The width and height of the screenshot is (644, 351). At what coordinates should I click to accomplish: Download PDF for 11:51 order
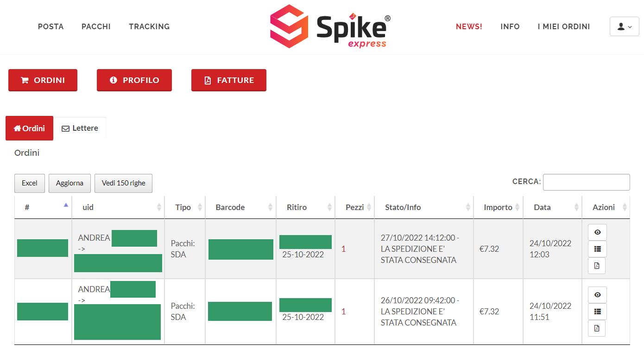click(597, 328)
